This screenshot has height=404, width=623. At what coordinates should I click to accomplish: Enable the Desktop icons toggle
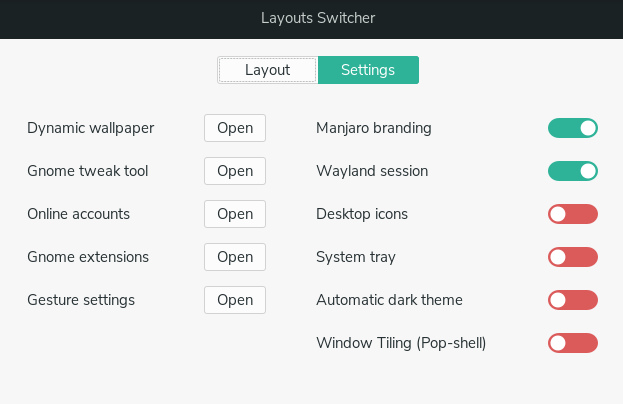(x=573, y=214)
